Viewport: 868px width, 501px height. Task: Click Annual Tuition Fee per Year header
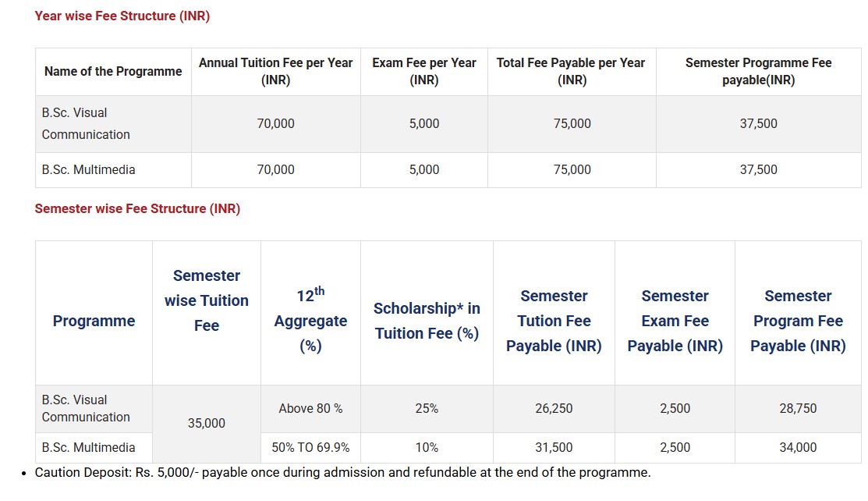[275, 71]
